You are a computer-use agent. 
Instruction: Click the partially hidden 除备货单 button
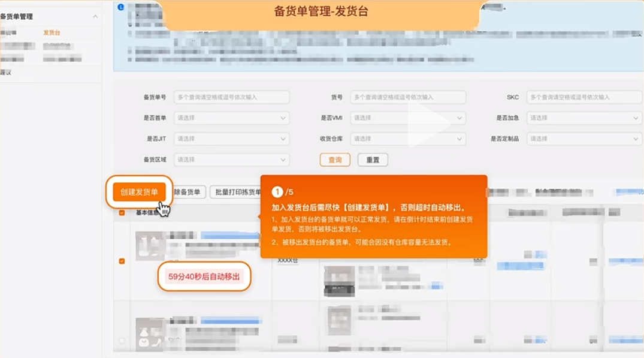(x=189, y=192)
